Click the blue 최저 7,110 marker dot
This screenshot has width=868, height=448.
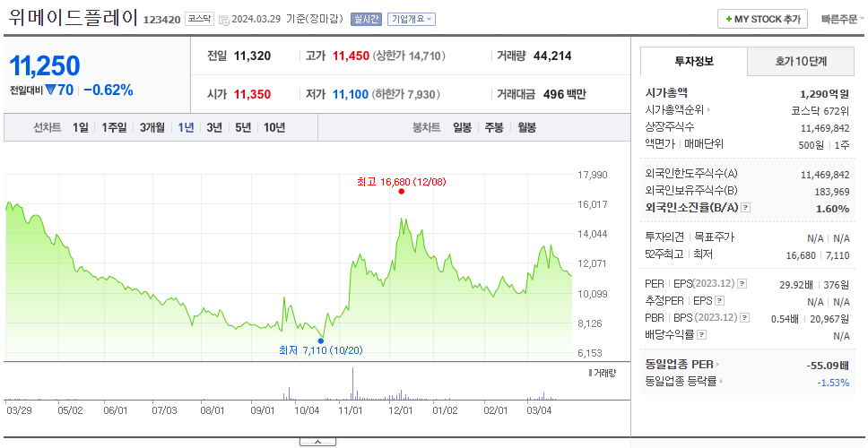pos(320,340)
